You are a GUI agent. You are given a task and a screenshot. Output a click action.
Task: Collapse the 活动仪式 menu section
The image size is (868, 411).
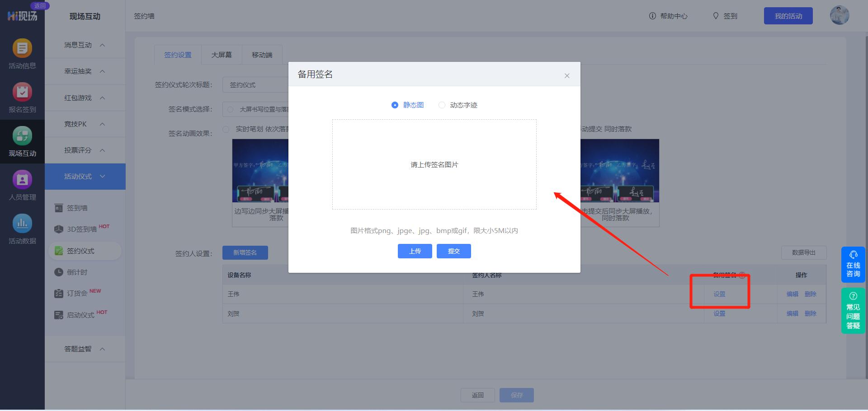point(85,176)
